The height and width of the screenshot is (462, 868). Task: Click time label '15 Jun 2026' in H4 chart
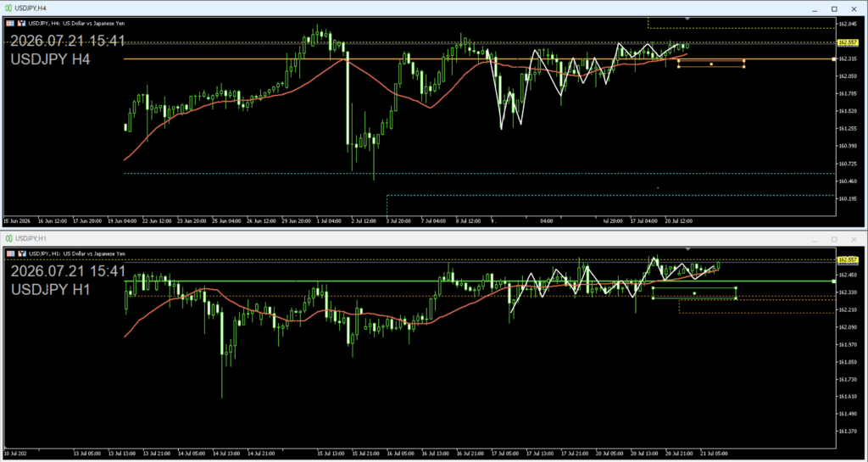(x=17, y=220)
